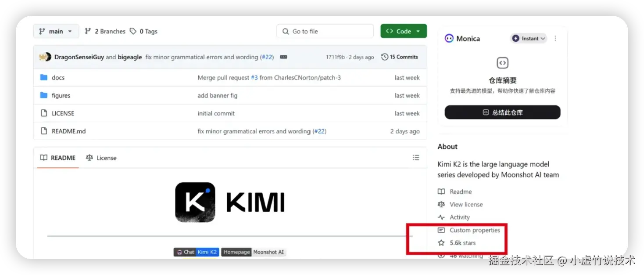Open the main branch dropdown

click(x=56, y=31)
